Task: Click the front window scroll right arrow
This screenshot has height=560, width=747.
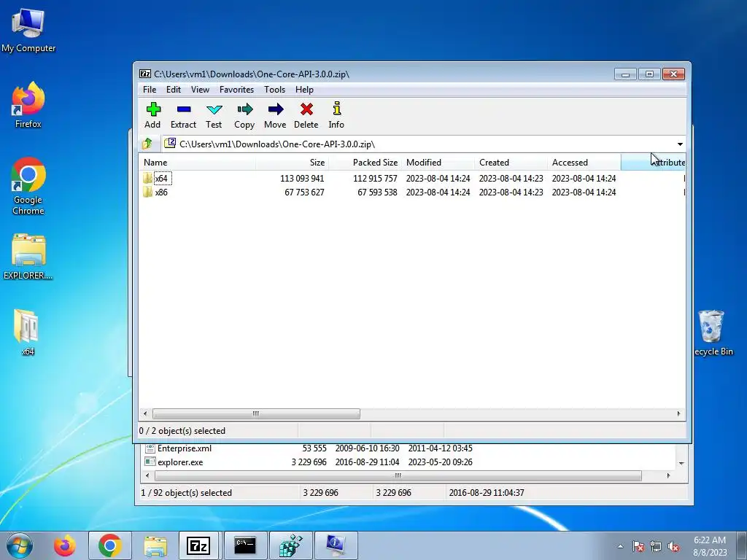Action: 678,414
